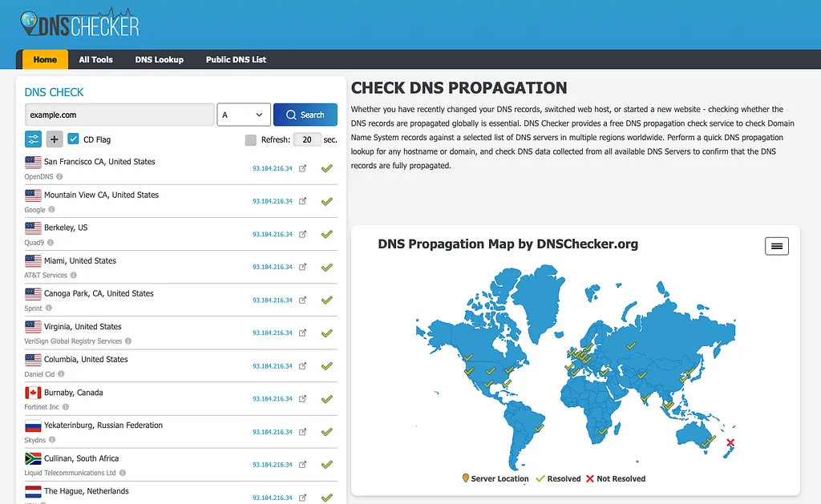
Task: Open external link for Yekaterinburg result
Action: pos(302,432)
